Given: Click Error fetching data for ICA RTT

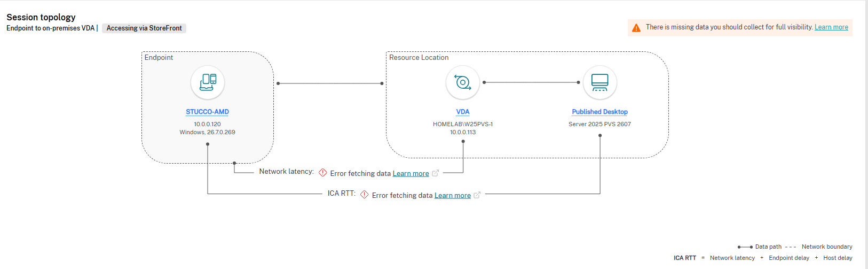Looking at the screenshot, I should 403,195.
